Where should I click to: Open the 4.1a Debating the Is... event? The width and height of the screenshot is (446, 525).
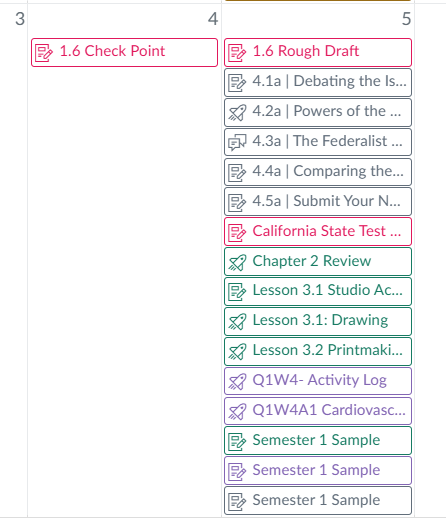(318, 82)
